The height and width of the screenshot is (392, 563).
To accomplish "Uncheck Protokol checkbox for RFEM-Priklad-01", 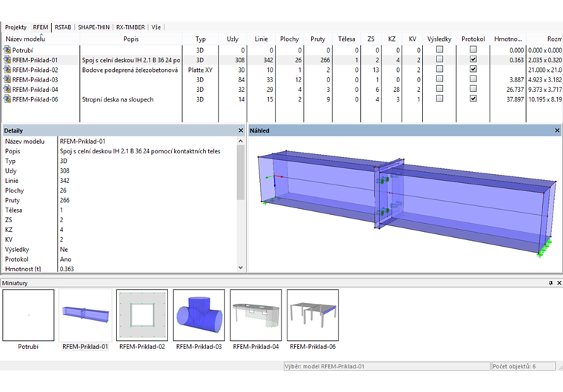I will click(x=473, y=59).
